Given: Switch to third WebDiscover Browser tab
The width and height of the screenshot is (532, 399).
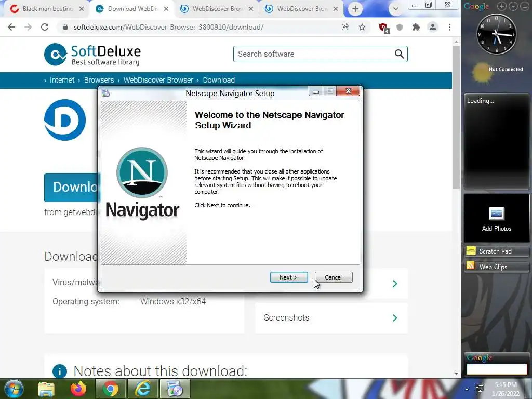Looking at the screenshot, I should pos(218,9).
